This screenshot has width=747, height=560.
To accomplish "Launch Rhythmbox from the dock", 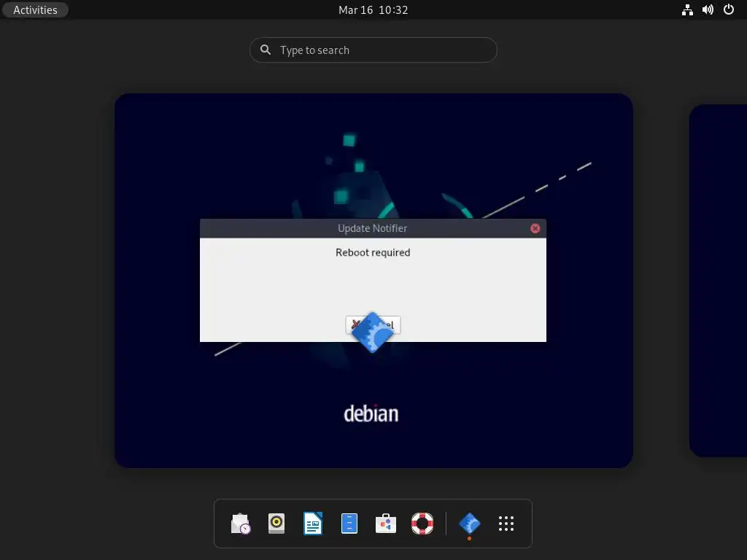I will pyautogui.click(x=276, y=524).
